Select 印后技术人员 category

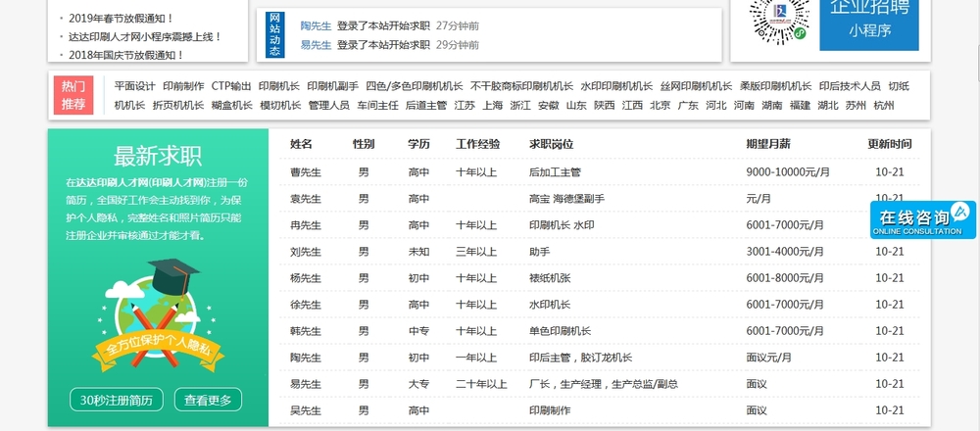(x=850, y=86)
